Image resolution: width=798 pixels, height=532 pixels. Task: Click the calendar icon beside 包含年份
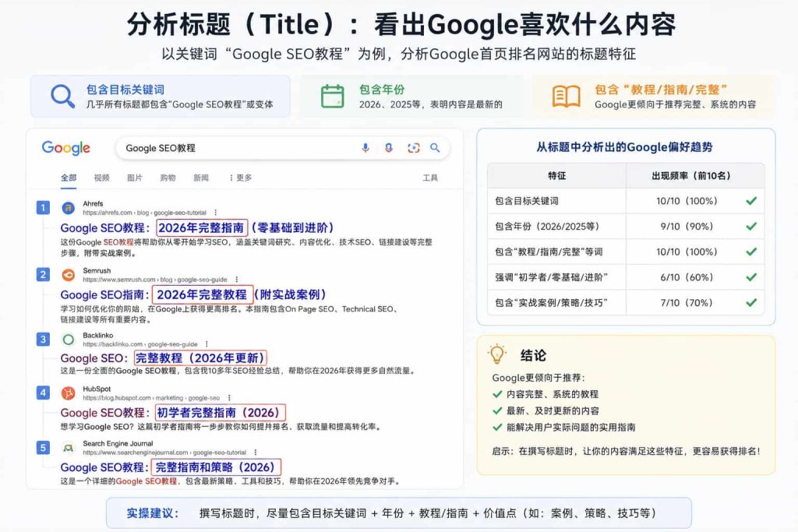pos(332,96)
